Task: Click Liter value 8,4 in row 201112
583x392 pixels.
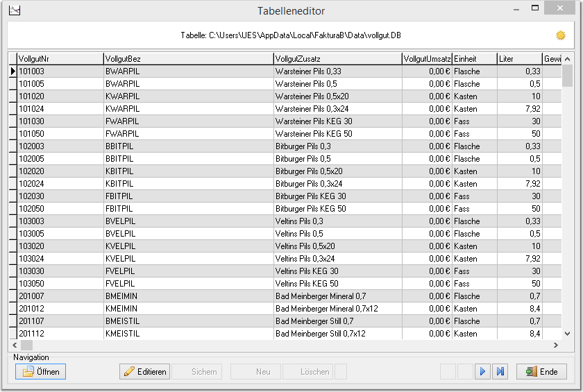Action: pyautogui.click(x=519, y=334)
